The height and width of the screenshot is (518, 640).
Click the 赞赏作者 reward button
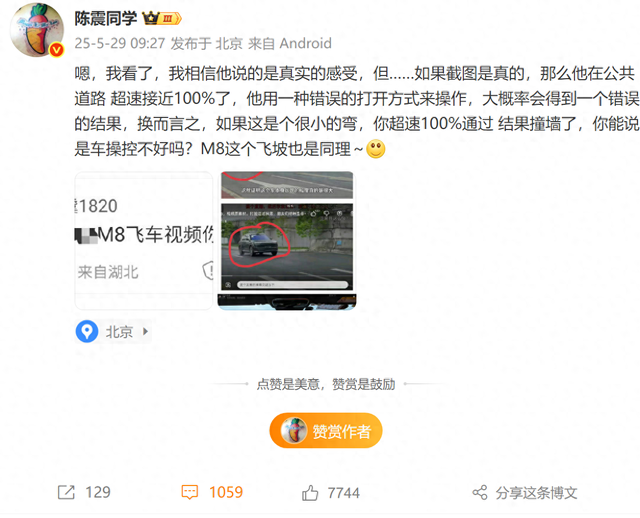(x=326, y=431)
